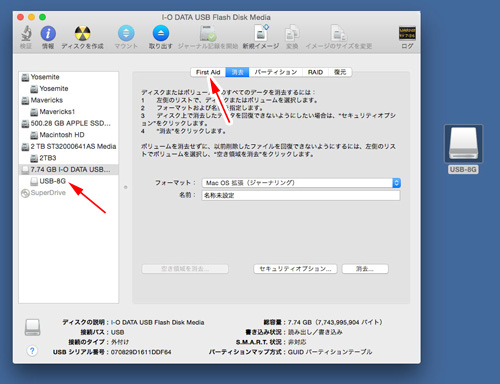Select the Mavericks disk in sidebar
The width and height of the screenshot is (500, 384).
pos(68,100)
